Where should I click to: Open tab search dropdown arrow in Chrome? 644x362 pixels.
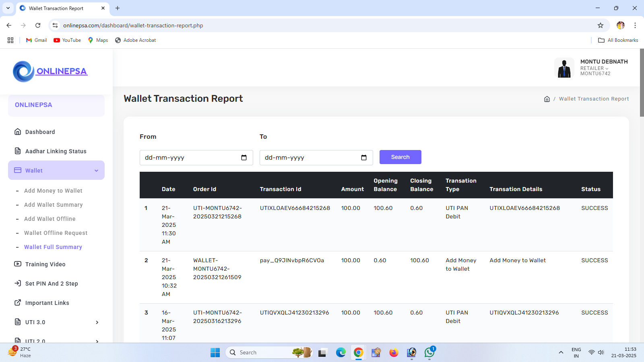point(8,8)
